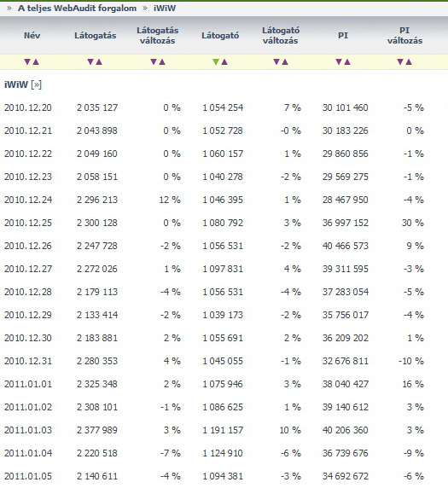Sort Látogató column ascending

click(224, 61)
